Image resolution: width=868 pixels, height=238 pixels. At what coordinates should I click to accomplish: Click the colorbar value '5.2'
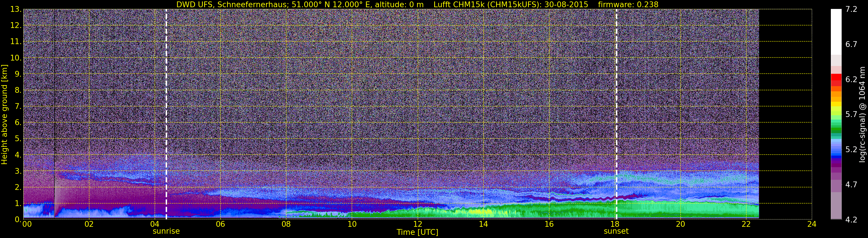tap(851, 150)
